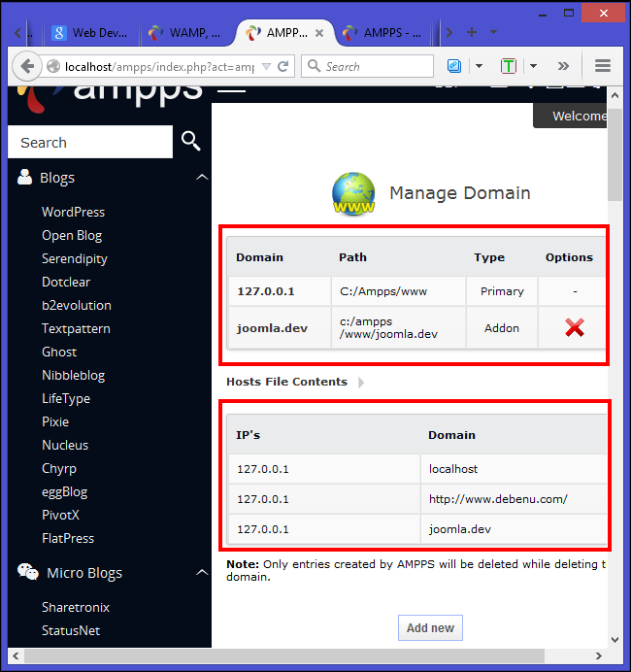
Task: Switch to the AMPPS - ... tab
Action: pyautogui.click(x=384, y=33)
